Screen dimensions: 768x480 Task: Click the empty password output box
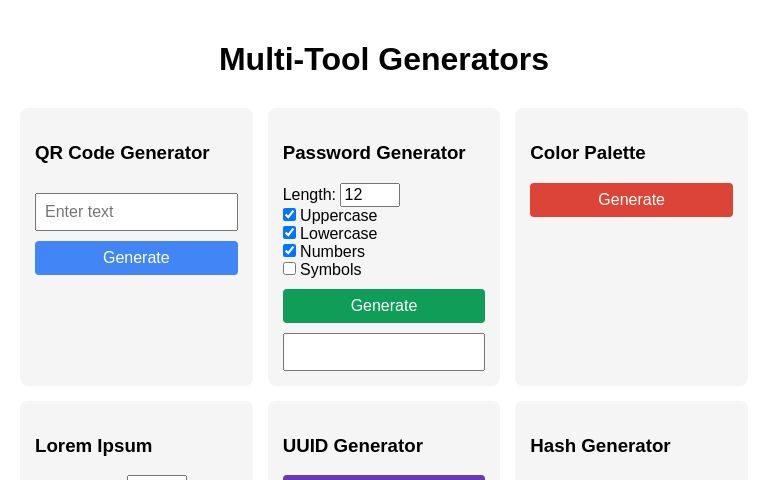point(383,352)
